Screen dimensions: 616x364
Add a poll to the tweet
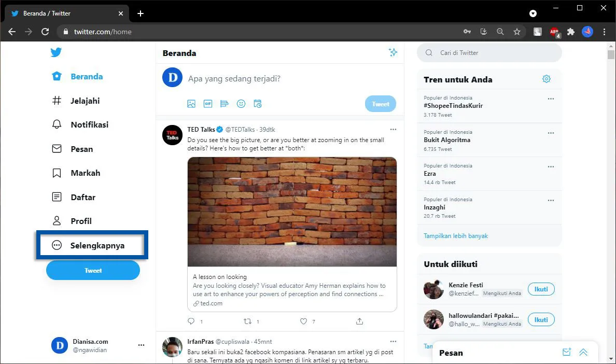click(225, 104)
